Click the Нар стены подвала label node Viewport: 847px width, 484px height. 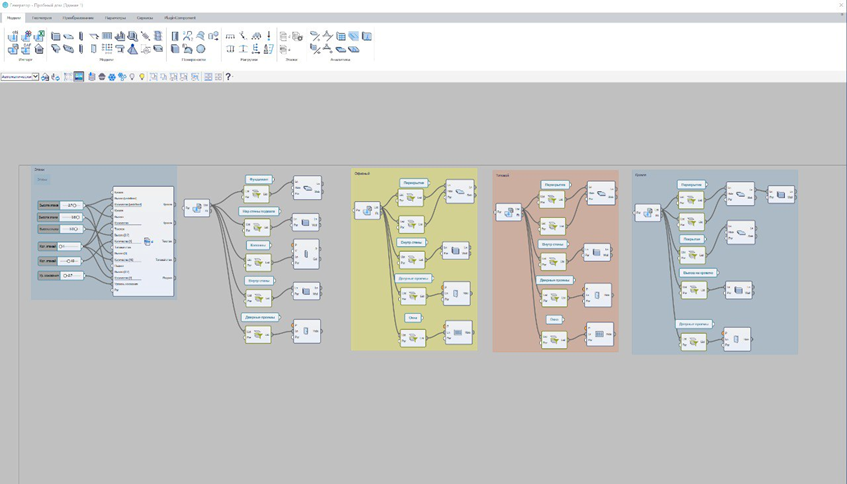tap(259, 211)
